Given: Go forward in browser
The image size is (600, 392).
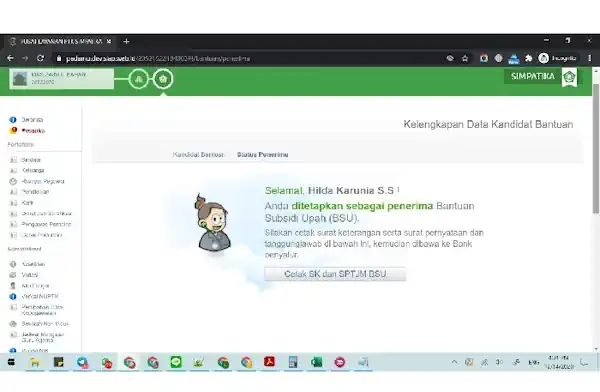Looking at the screenshot, I should [x=25, y=58].
